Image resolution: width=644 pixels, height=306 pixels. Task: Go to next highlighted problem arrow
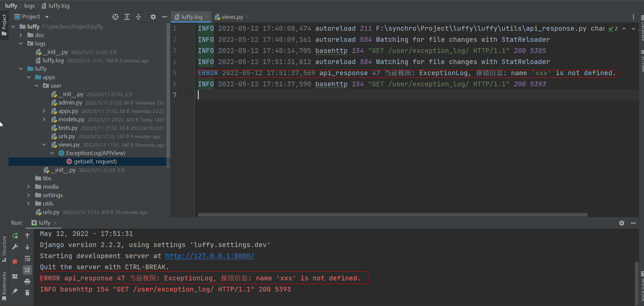point(634,29)
